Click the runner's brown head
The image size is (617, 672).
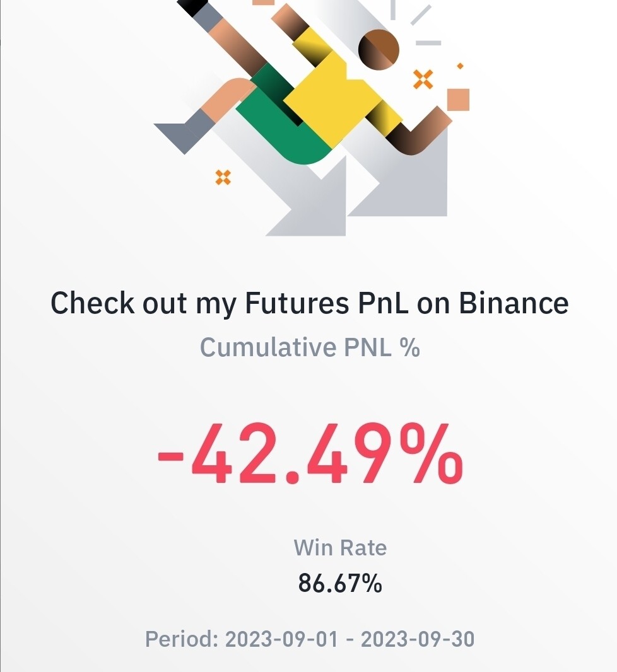[379, 48]
